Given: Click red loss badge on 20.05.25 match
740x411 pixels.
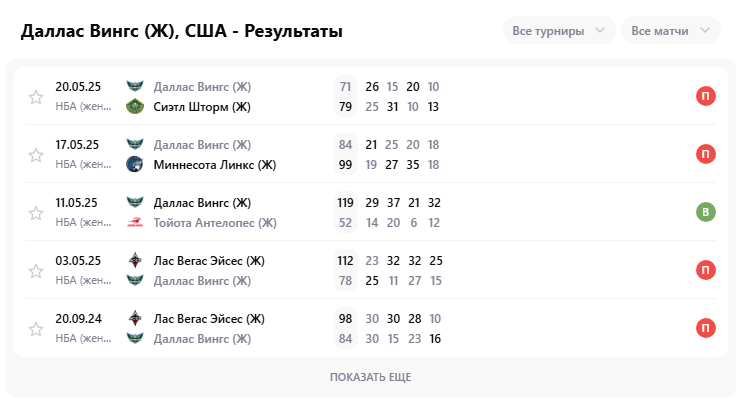Looking at the screenshot, I should (706, 96).
